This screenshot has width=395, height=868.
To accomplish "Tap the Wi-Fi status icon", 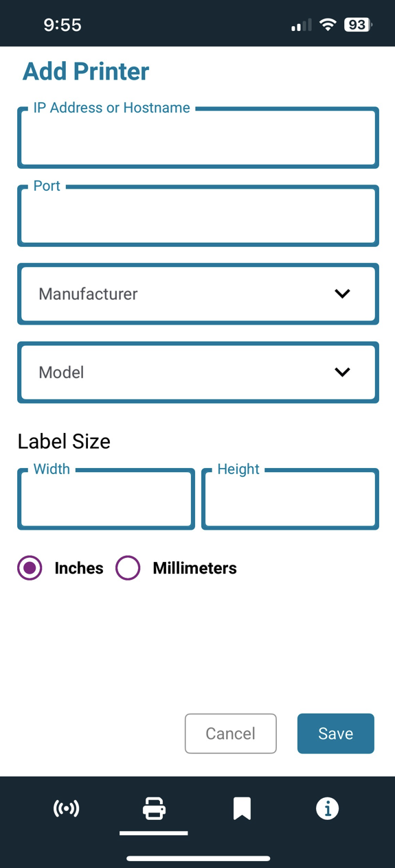I will pyautogui.click(x=328, y=25).
